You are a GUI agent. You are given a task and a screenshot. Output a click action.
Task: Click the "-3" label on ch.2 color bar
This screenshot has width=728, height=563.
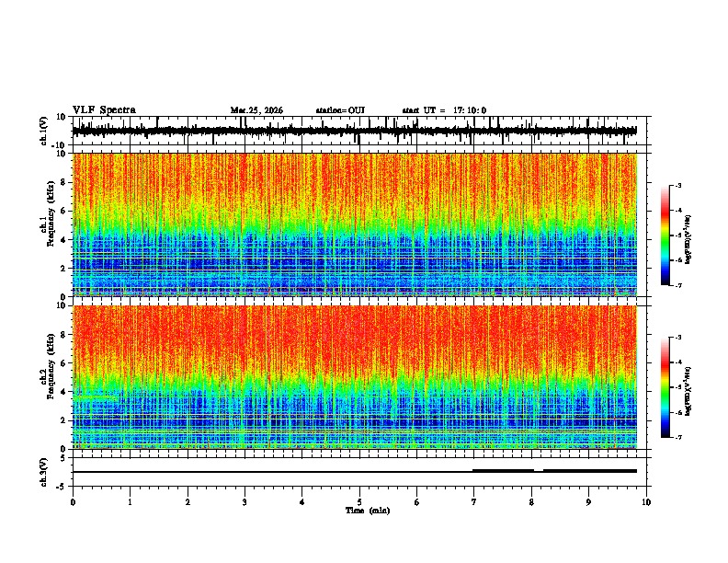pos(677,338)
